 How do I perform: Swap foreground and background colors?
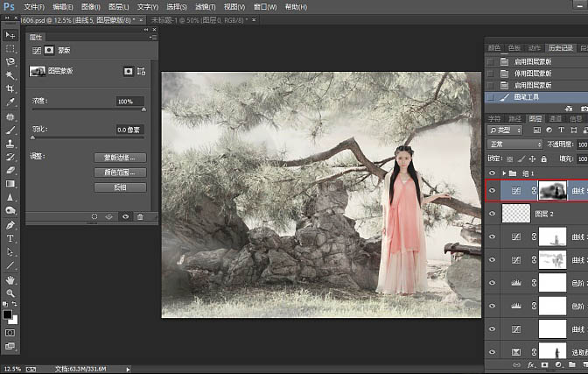coord(14,304)
